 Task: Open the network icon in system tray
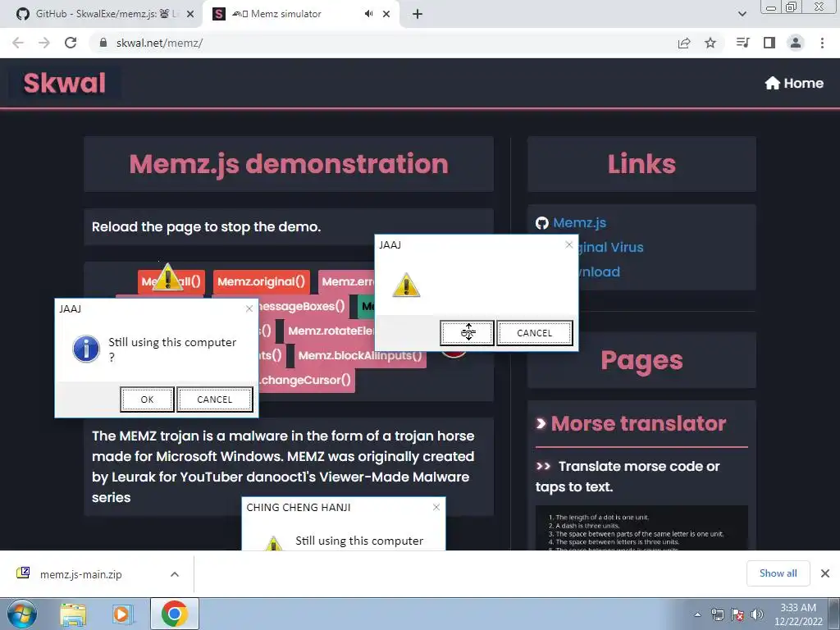(717, 614)
